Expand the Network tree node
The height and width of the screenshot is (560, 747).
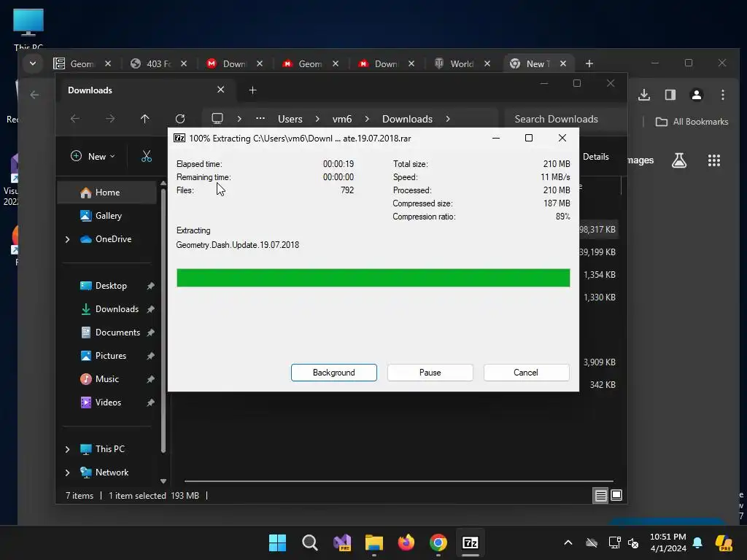(x=67, y=472)
